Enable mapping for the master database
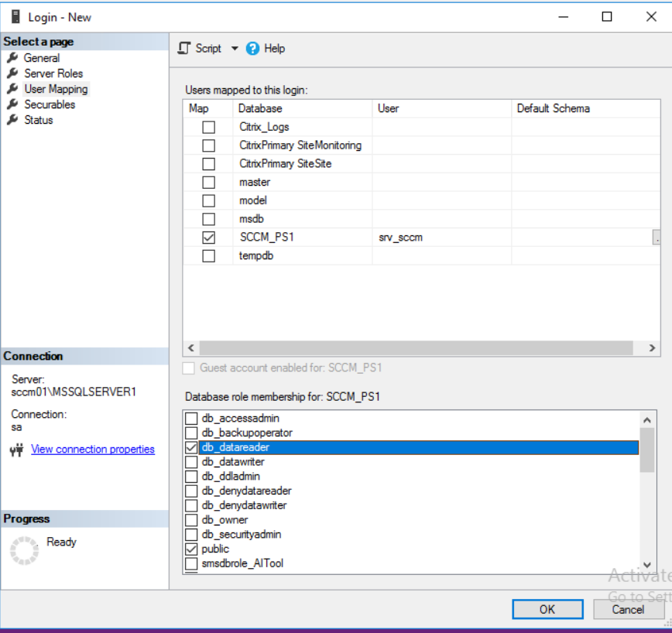Image resolution: width=672 pixels, height=633 pixels. point(207,182)
